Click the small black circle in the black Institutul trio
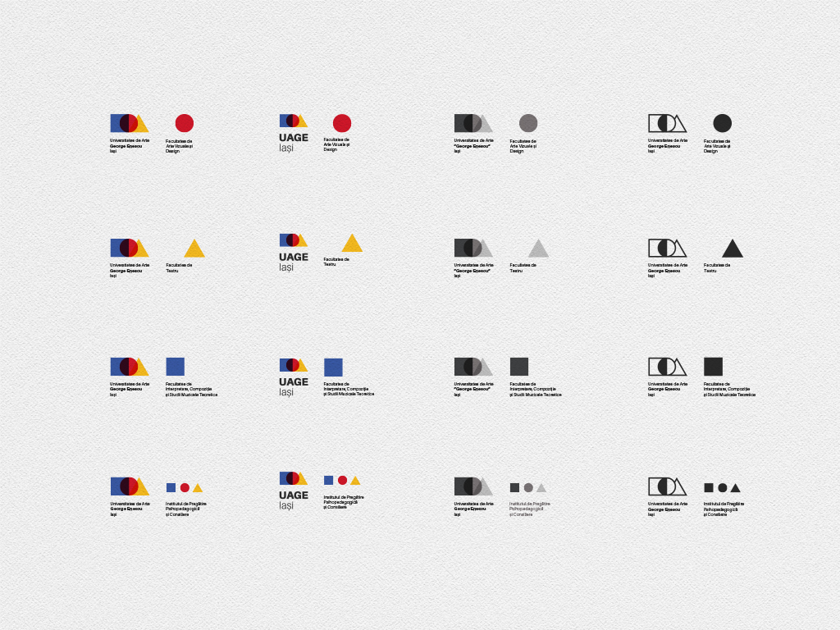The height and width of the screenshot is (630, 840). [722, 487]
